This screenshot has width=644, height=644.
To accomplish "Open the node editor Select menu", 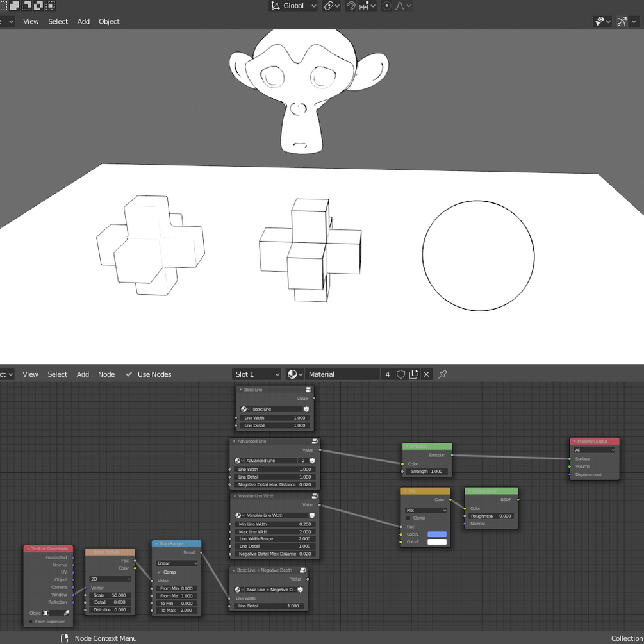I will tap(58, 374).
